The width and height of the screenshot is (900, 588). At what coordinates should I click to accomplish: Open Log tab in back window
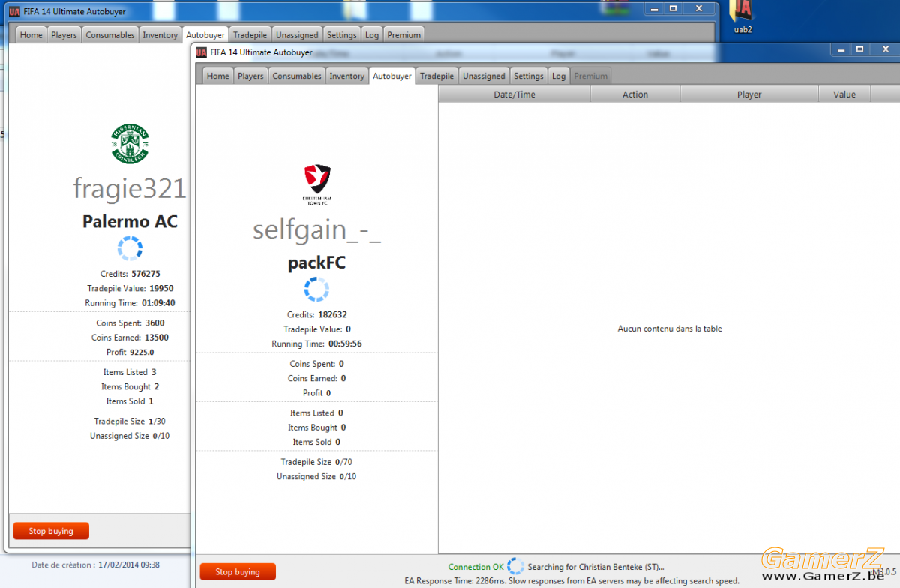372,34
